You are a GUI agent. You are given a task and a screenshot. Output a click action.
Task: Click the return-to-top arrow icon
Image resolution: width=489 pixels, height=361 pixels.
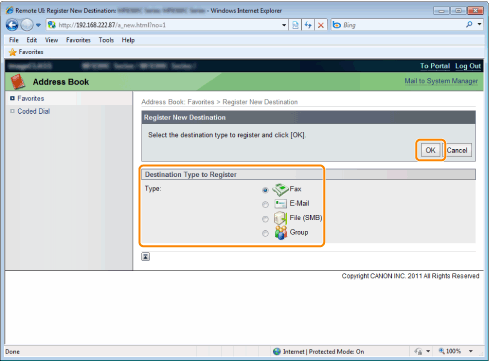146,256
